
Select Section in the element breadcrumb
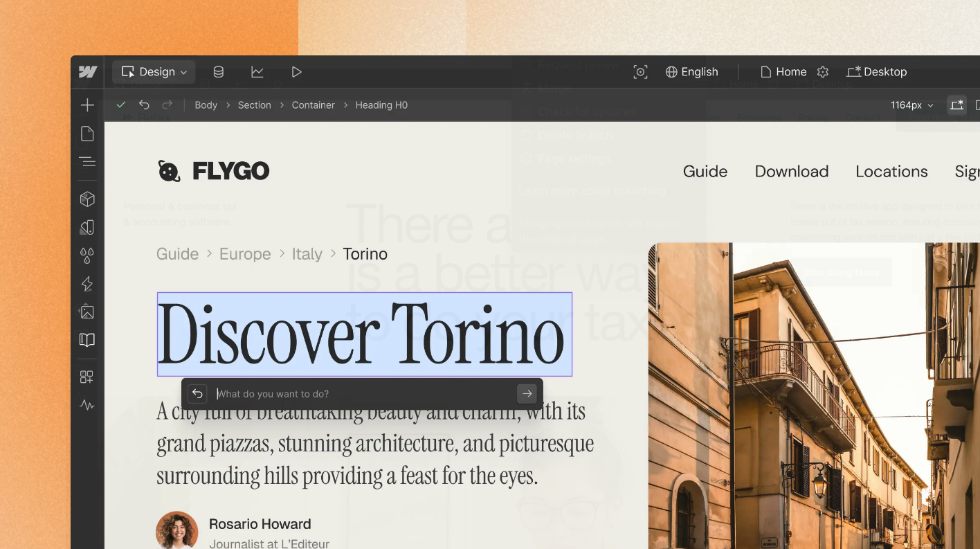pos(254,105)
